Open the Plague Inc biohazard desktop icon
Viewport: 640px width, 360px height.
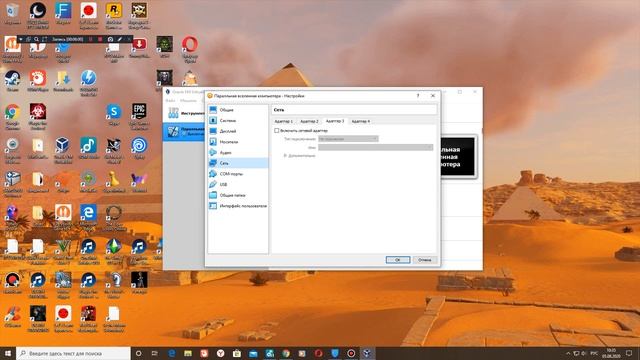tap(38, 116)
